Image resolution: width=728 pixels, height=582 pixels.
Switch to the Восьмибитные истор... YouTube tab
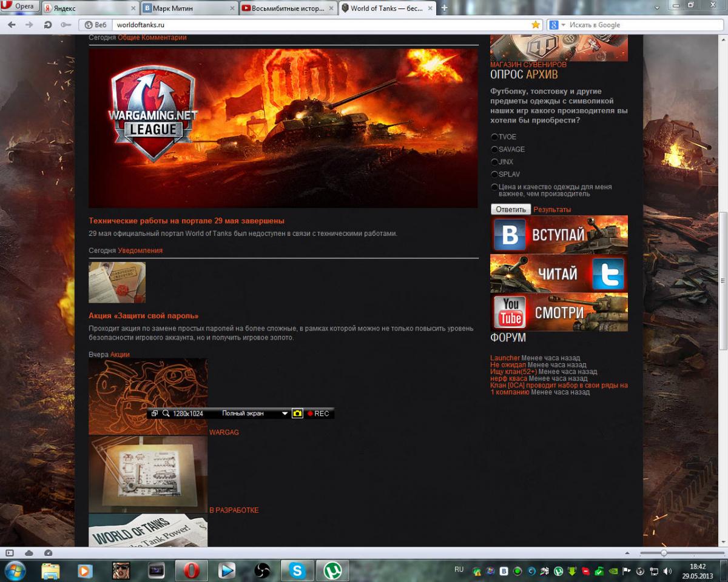288,8
